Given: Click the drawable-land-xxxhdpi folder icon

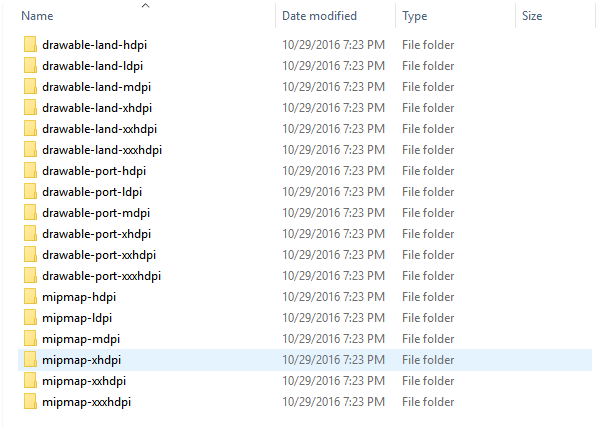Looking at the screenshot, I should [30, 150].
